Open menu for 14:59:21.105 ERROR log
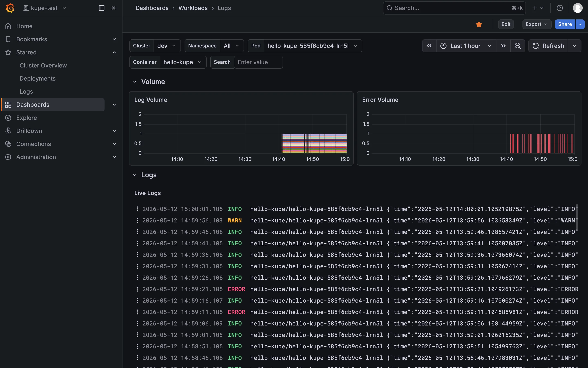588x368 pixels. (x=138, y=289)
